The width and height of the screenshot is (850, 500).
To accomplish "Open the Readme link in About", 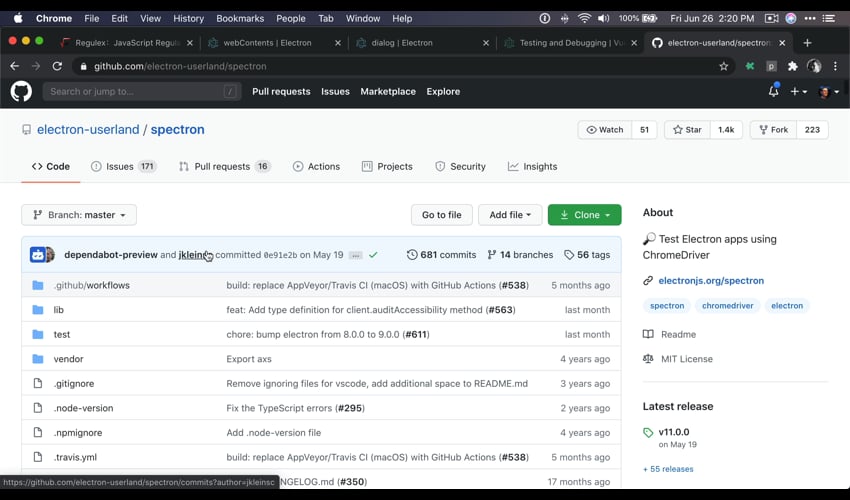I will [669, 335].
